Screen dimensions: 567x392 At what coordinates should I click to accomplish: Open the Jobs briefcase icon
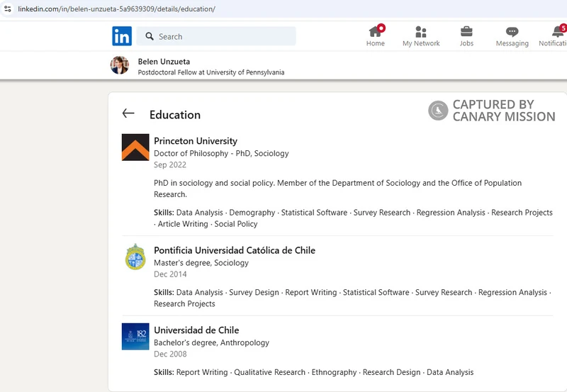pyautogui.click(x=466, y=31)
